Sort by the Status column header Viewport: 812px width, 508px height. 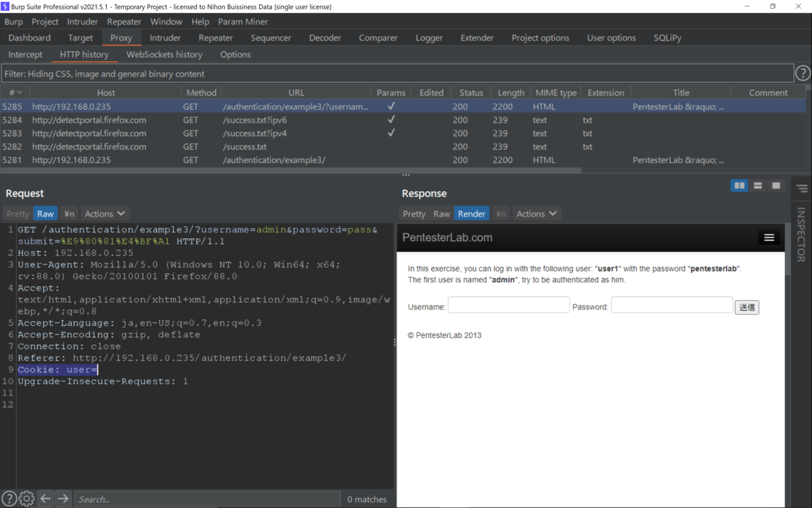(471, 93)
